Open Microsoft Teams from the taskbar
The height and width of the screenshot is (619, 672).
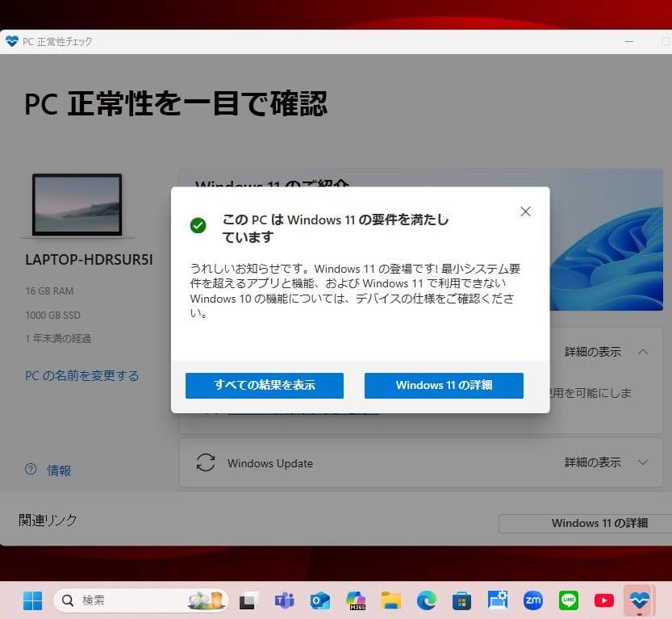(284, 600)
